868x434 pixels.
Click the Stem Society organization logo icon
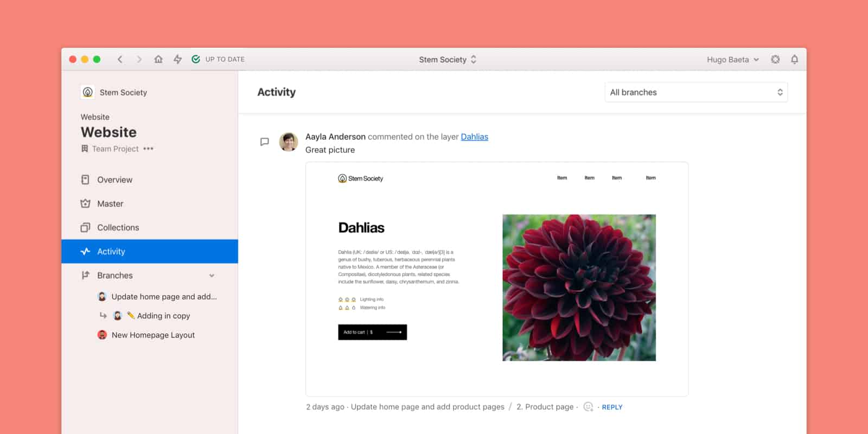coord(88,92)
